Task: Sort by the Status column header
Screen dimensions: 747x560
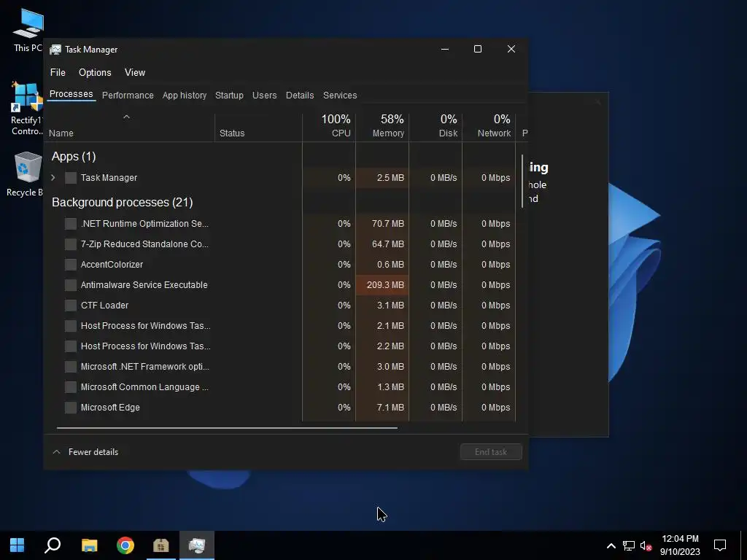Action: (x=259, y=128)
